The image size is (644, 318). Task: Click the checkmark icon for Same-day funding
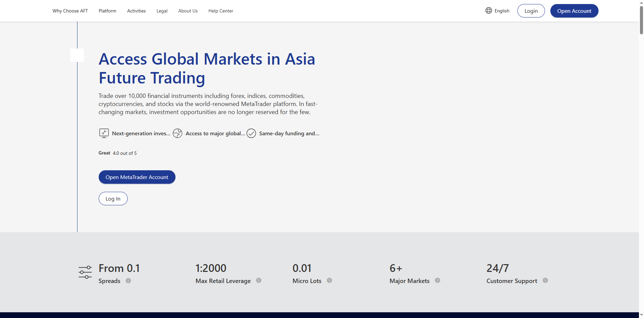[x=251, y=133]
